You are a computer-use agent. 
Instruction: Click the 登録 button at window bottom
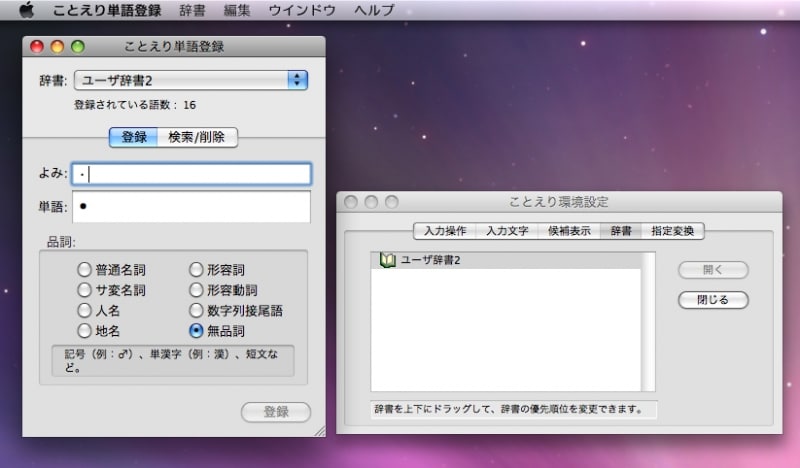[276, 412]
